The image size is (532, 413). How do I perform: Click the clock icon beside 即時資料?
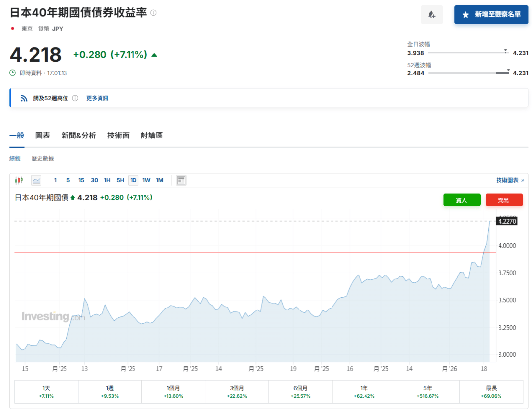[x=11, y=73]
